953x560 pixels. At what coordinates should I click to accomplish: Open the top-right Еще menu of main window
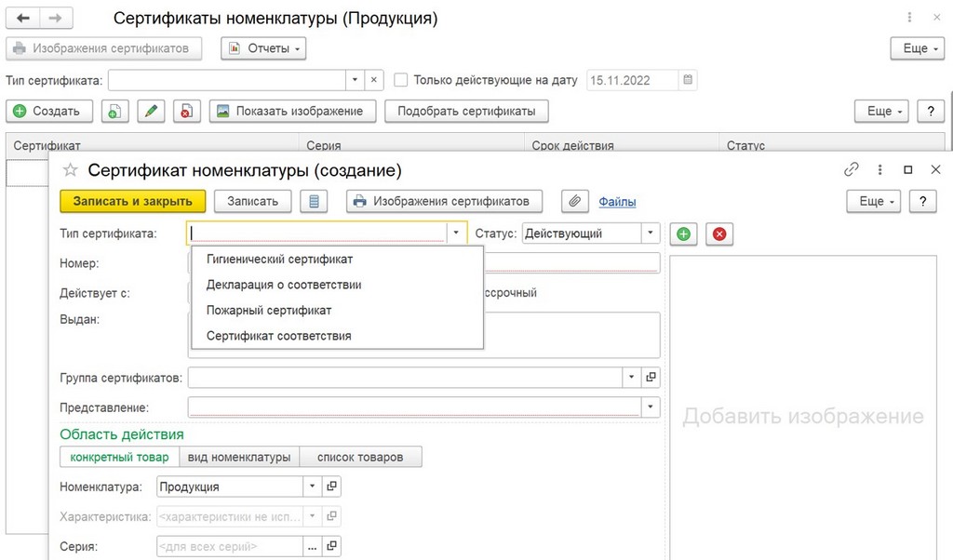917,48
